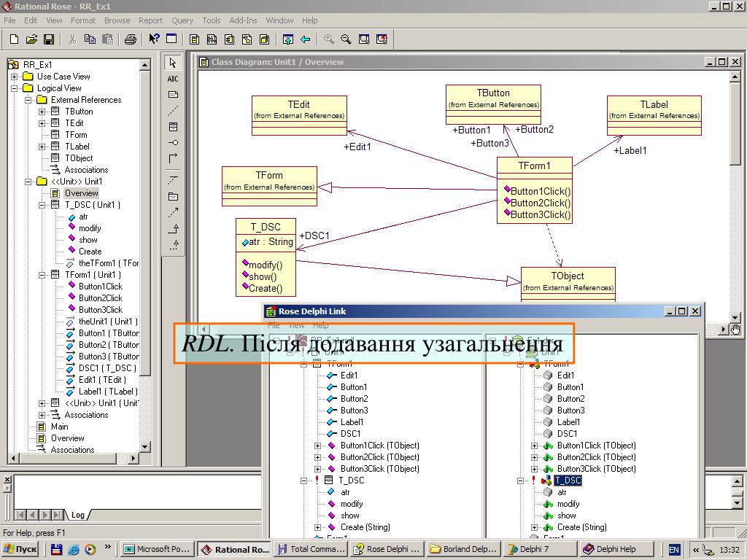The height and width of the screenshot is (560, 747).
Task: Click the View Documentation toolbar icon
Action: pyautogui.click(x=171, y=39)
